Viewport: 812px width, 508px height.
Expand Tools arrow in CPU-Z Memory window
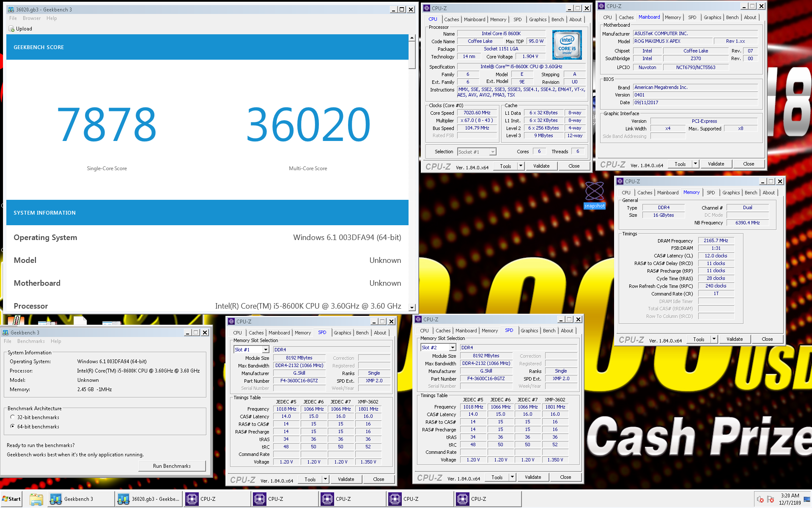coord(714,339)
